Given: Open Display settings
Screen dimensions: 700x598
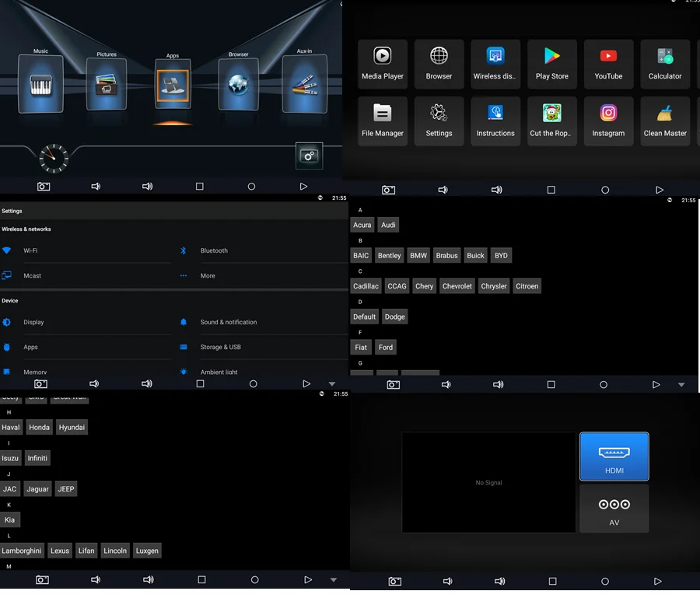Looking at the screenshot, I should click(x=86, y=322).
